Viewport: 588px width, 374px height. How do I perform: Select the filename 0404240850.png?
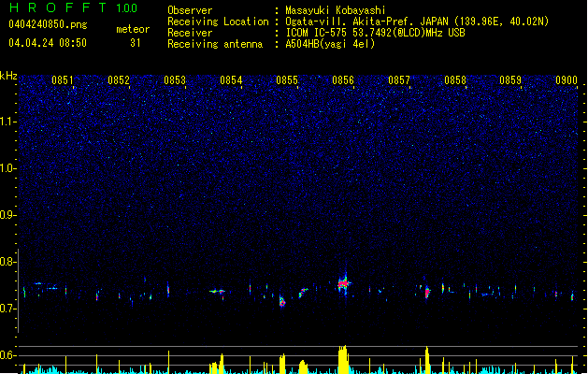[48, 24]
